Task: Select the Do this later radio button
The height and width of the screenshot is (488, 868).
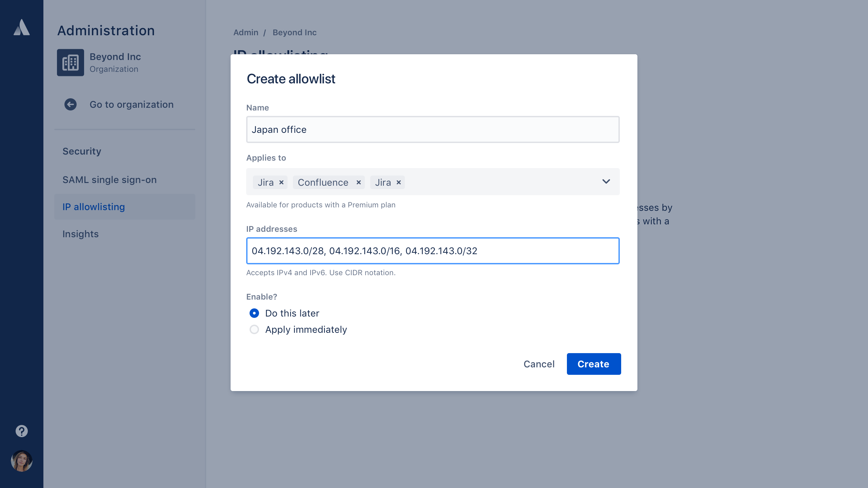Action: pos(255,313)
